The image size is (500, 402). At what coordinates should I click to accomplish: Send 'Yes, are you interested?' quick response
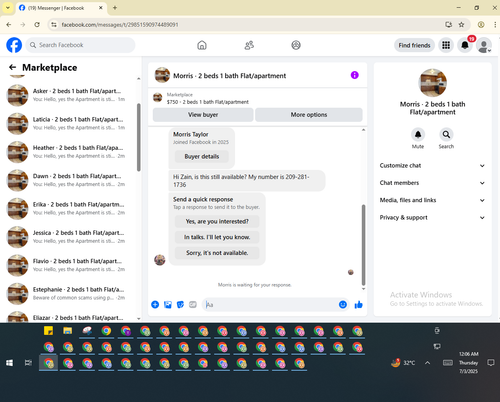click(217, 221)
